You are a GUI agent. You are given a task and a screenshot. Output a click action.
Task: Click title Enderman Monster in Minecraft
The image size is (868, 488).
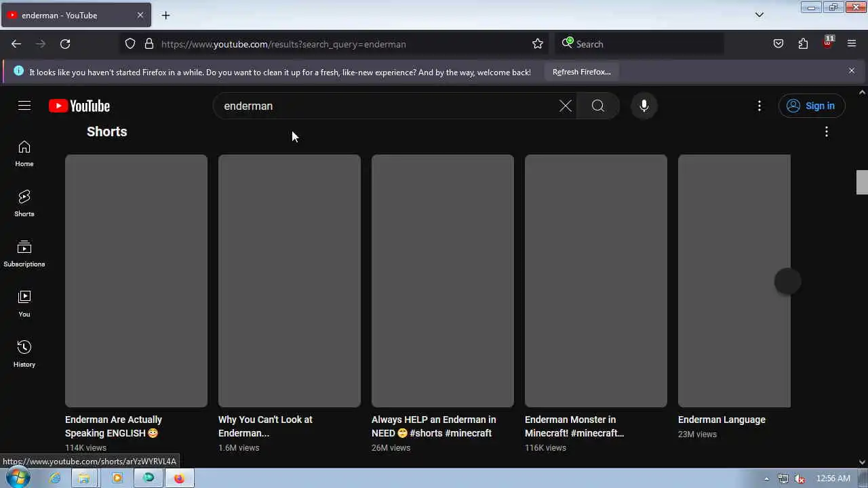(574, 426)
